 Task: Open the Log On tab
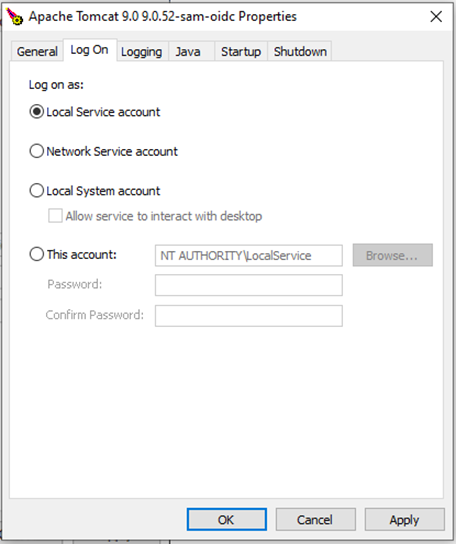tap(90, 50)
